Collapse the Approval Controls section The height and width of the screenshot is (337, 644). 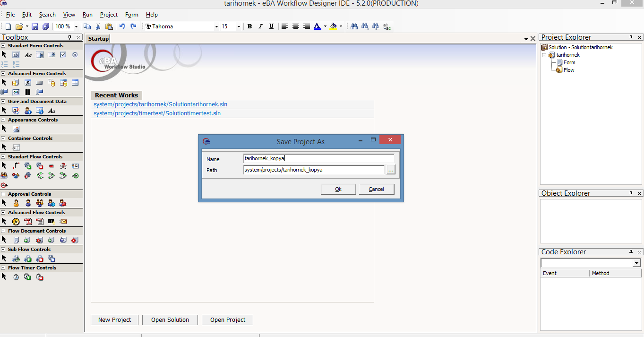3,194
